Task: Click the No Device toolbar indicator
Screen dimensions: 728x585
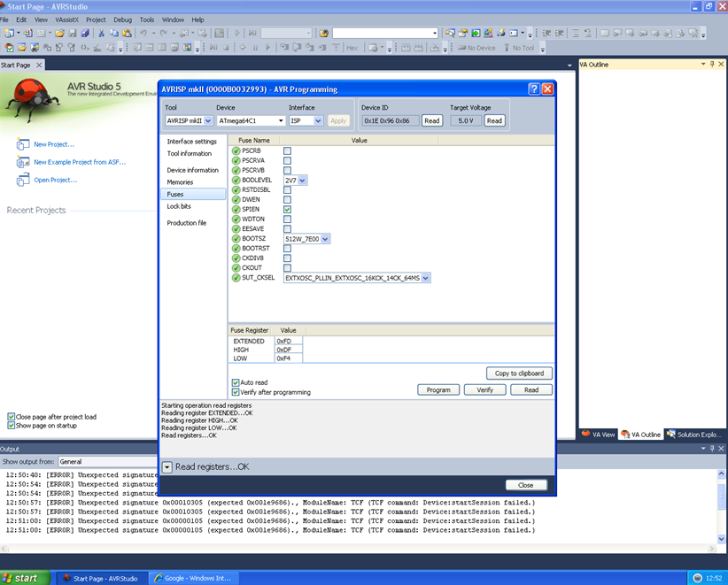Action: (x=476, y=48)
